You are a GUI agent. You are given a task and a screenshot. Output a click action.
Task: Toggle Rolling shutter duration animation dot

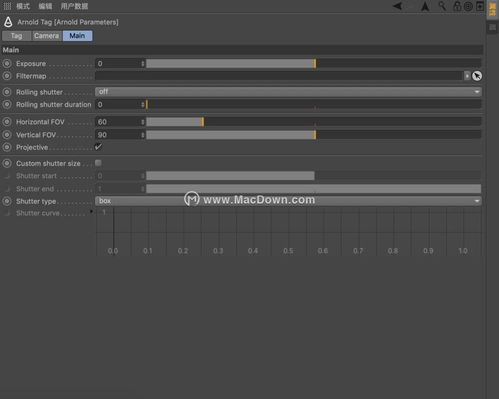click(7, 104)
